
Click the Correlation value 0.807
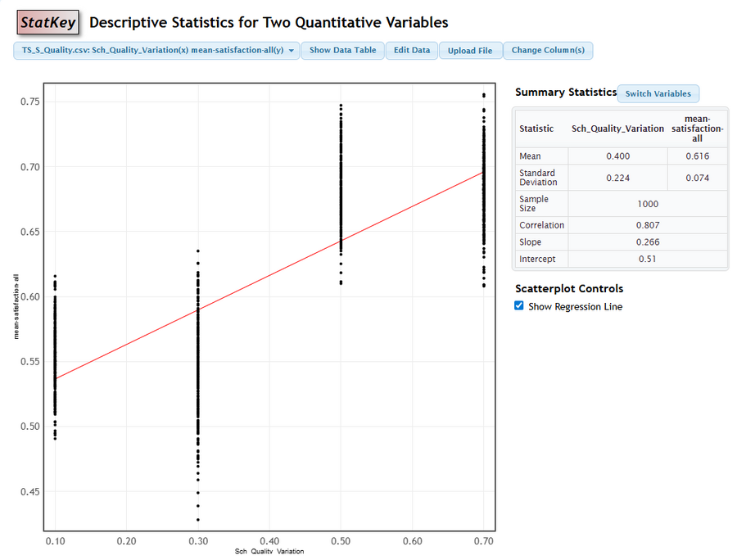(x=646, y=225)
